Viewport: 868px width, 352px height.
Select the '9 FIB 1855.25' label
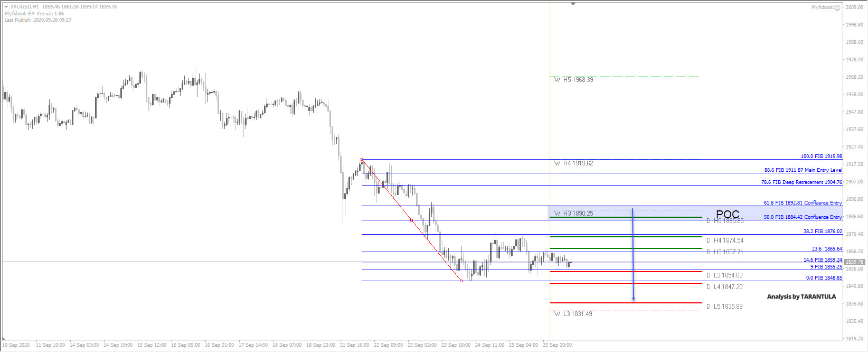coord(826,267)
